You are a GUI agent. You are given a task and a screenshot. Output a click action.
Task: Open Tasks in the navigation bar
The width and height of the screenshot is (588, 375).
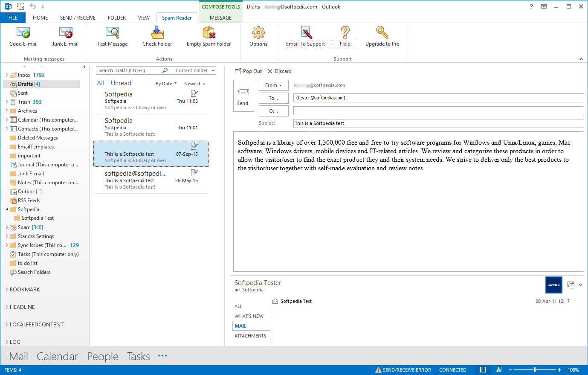[139, 356]
